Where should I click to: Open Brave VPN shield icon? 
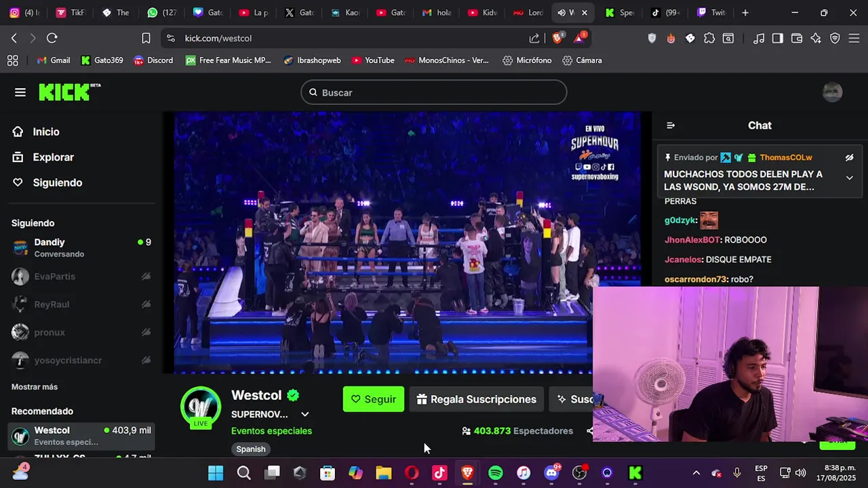coord(835,38)
